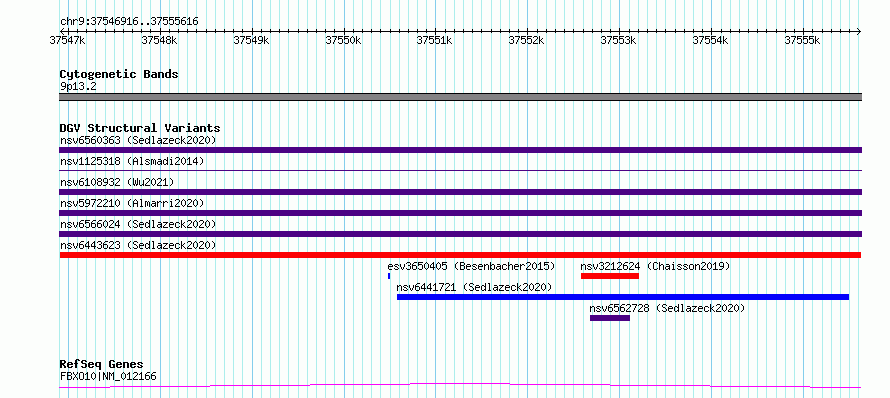
Task: Select the short purple nsv6562728 bar
Action: [x=610, y=318]
